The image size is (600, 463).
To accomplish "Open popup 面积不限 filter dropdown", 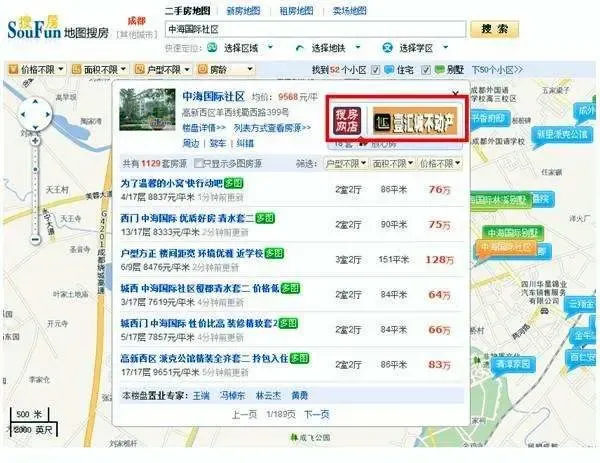I will pos(393,164).
